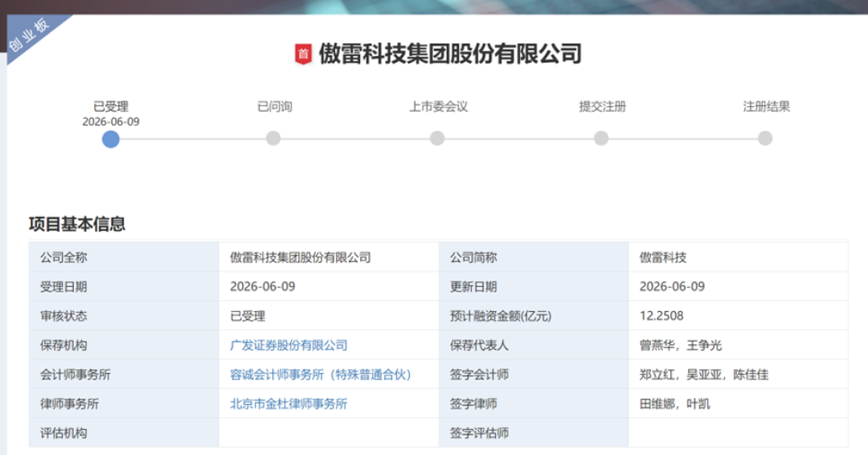Select the 上市委会议 timeline step marker
Image resolution: width=868 pixels, height=455 pixels.
coord(437,138)
